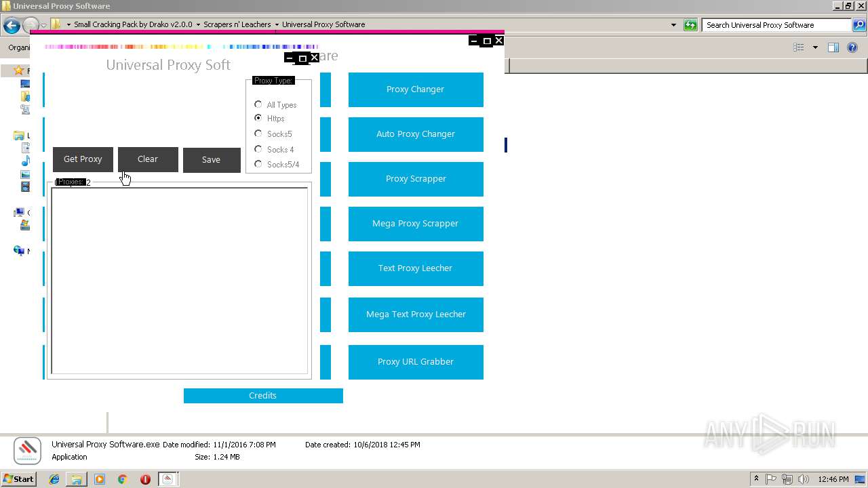Maximize the outer Universal Proxy window
The image size is (868, 488).
tap(487, 41)
